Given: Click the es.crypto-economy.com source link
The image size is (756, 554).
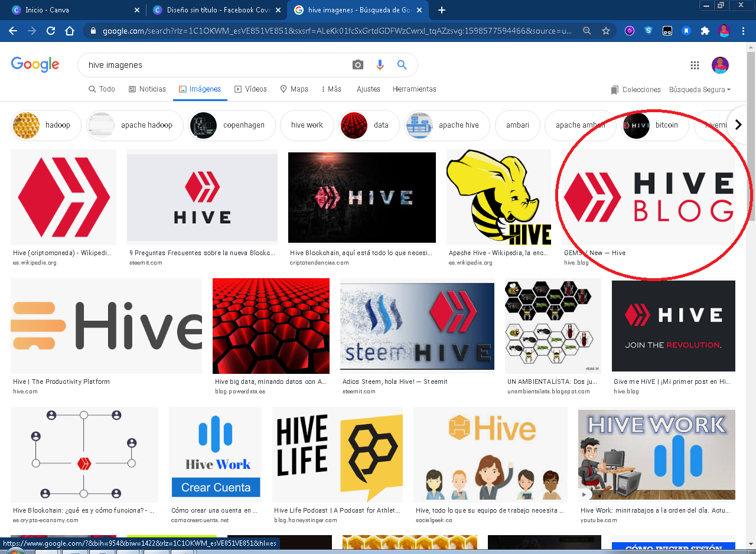Looking at the screenshot, I should 45,520.
